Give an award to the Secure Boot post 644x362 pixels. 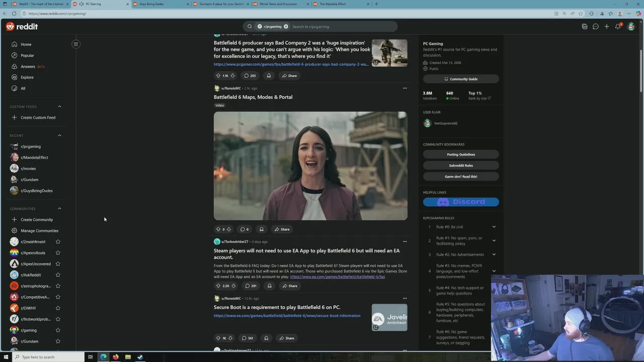click(x=266, y=338)
